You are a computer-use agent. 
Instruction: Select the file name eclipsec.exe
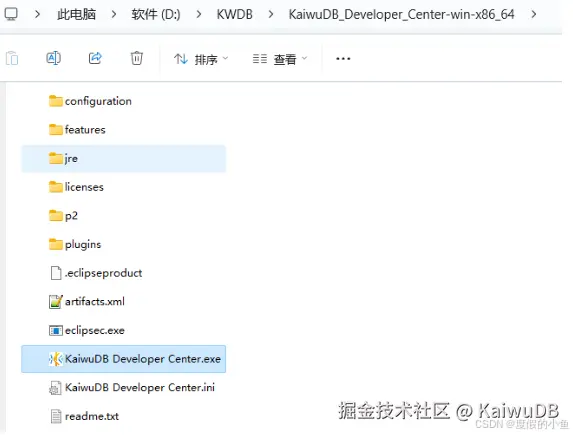click(95, 330)
